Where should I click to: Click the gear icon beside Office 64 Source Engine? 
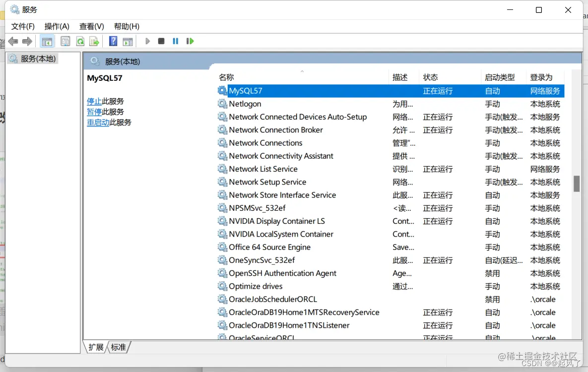222,247
